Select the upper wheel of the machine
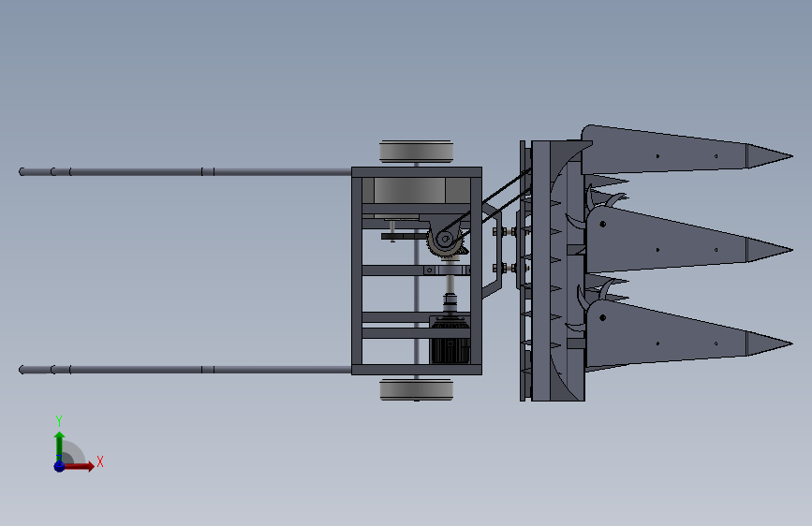The height and width of the screenshot is (526, 812). tap(417, 152)
